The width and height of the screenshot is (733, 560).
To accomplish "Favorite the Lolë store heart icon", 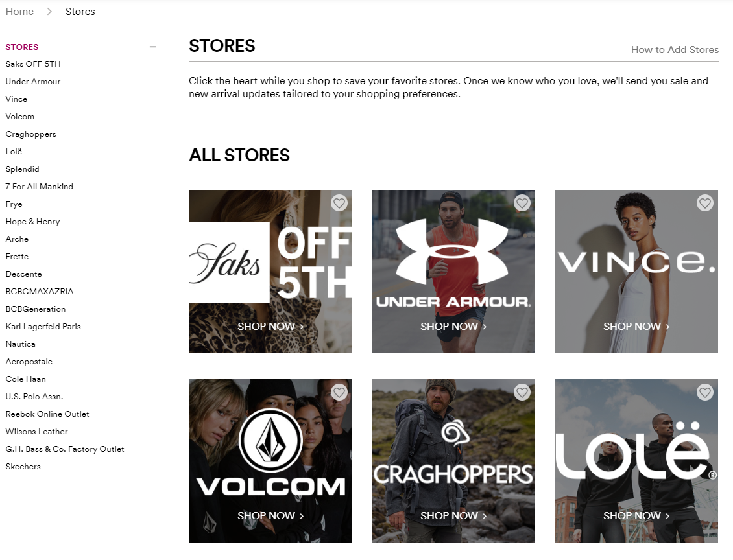I will [x=704, y=393].
